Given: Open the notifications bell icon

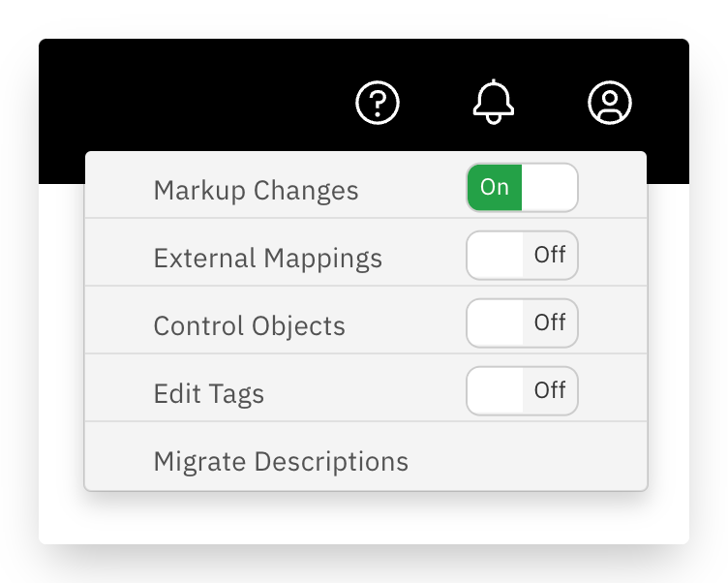Looking at the screenshot, I should (494, 102).
